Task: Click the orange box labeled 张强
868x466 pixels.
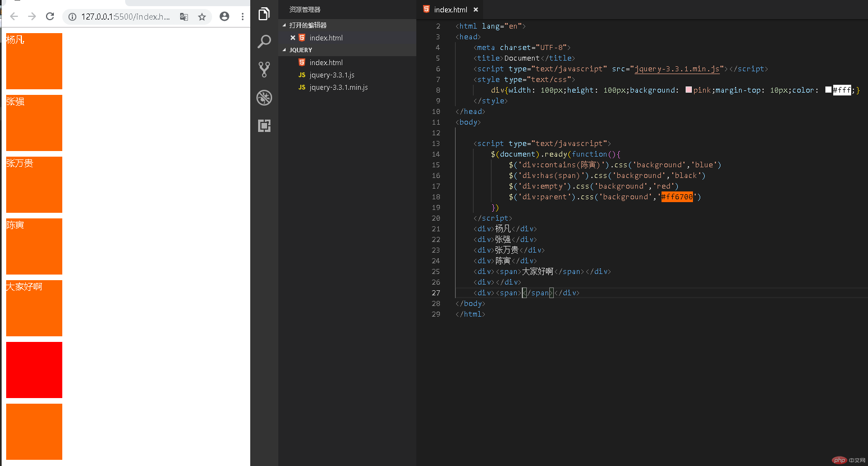Action: coord(34,123)
